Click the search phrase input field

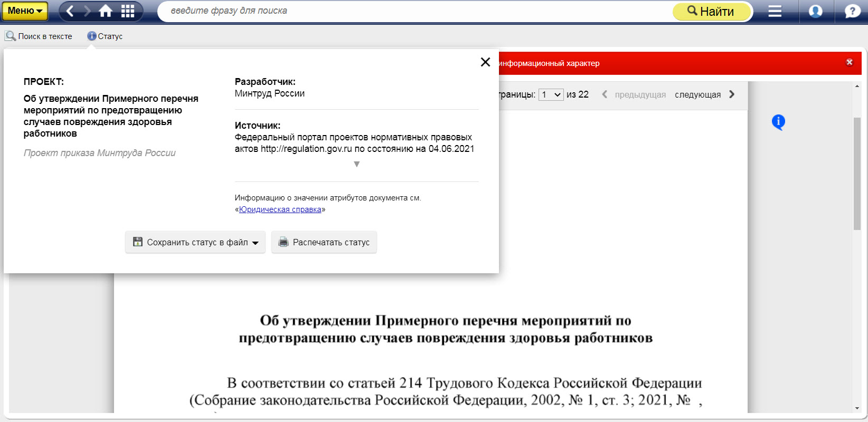[412, 11]
